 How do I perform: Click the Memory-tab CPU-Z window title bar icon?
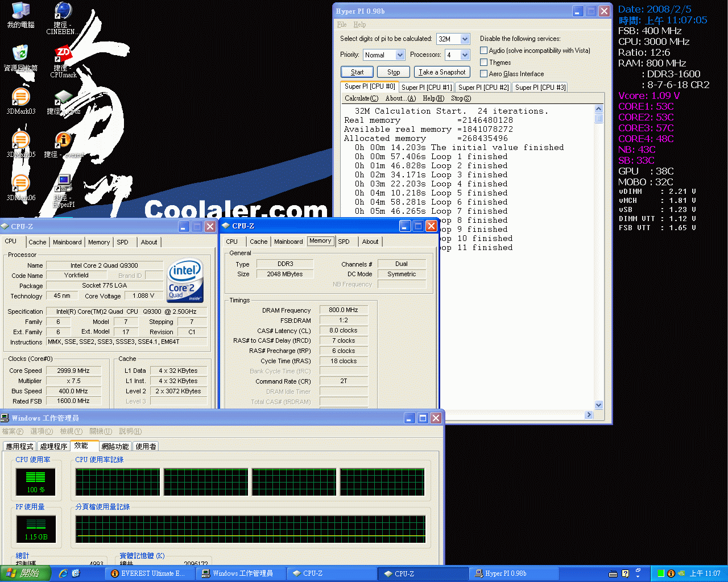(x=226, y=226)
